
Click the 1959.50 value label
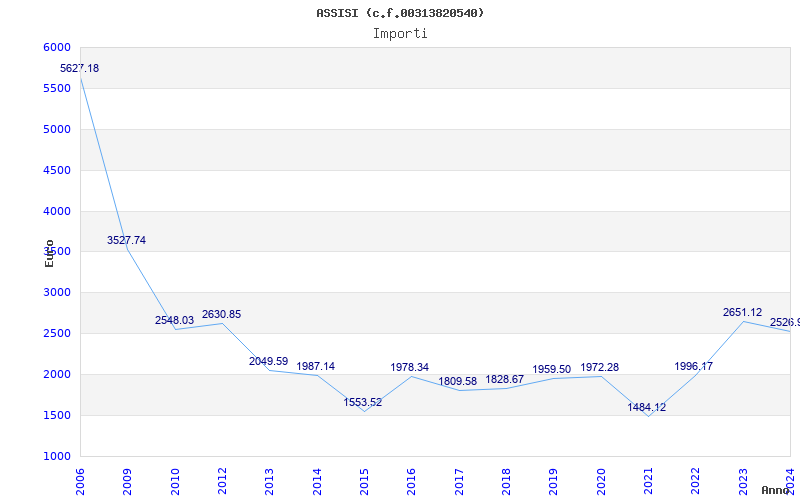pos(552,369)
